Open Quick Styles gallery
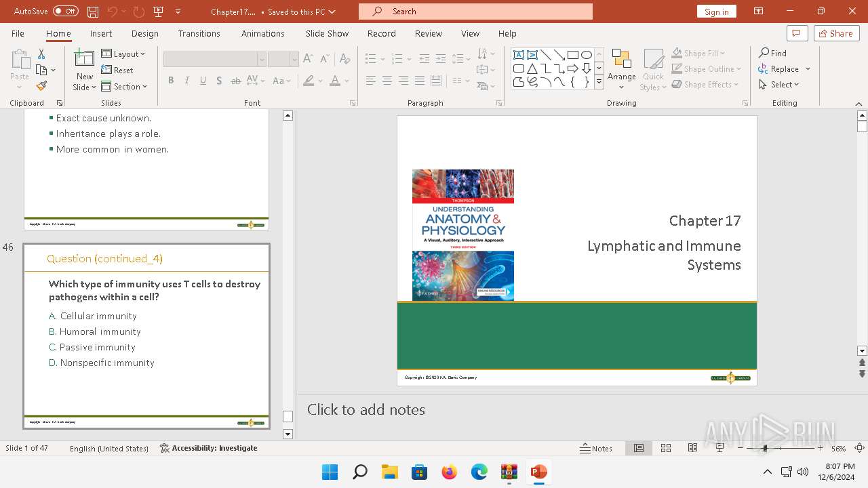 coord(654,69)
